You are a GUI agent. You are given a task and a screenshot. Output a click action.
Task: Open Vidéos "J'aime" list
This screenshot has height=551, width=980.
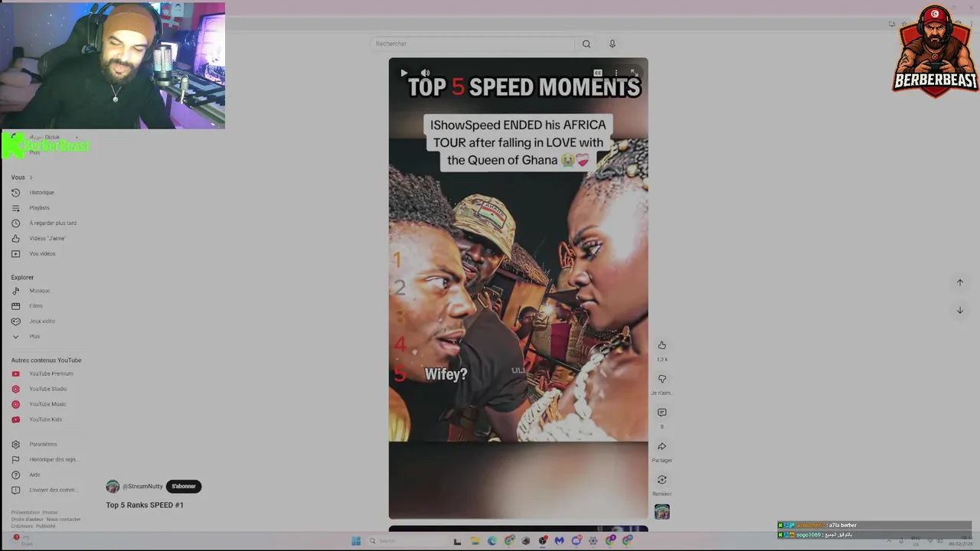[x=47, y=239]
